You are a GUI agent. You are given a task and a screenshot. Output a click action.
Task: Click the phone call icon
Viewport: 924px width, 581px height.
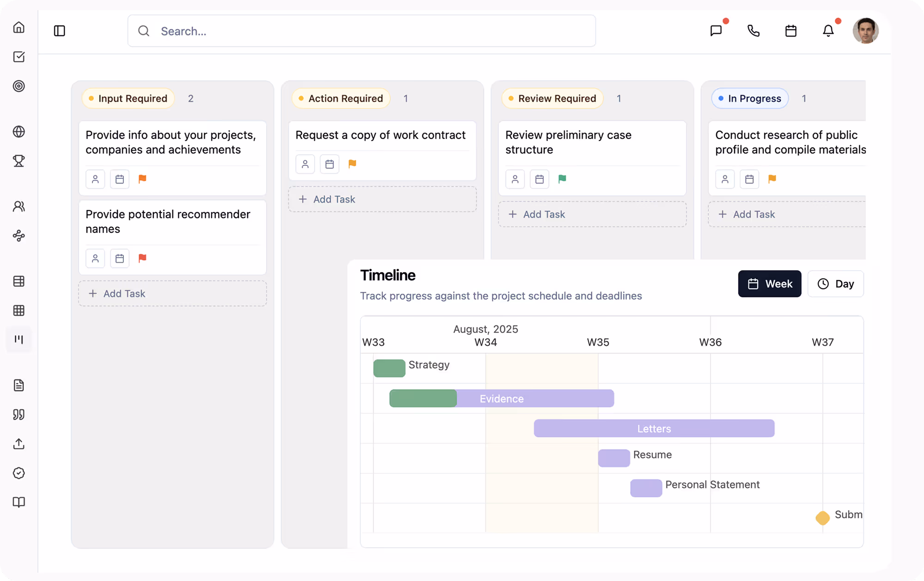pos(753,31)
